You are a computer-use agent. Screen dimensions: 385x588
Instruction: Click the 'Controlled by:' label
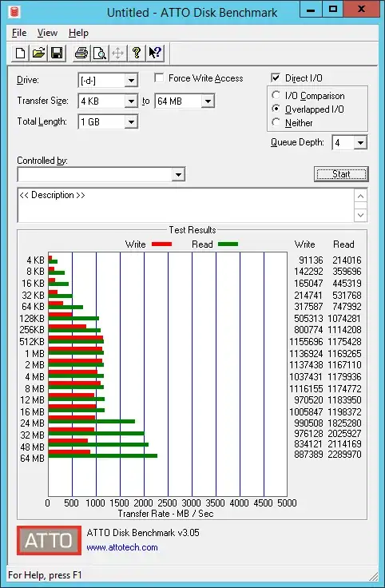pyautogui.click(x=42, y=161)
